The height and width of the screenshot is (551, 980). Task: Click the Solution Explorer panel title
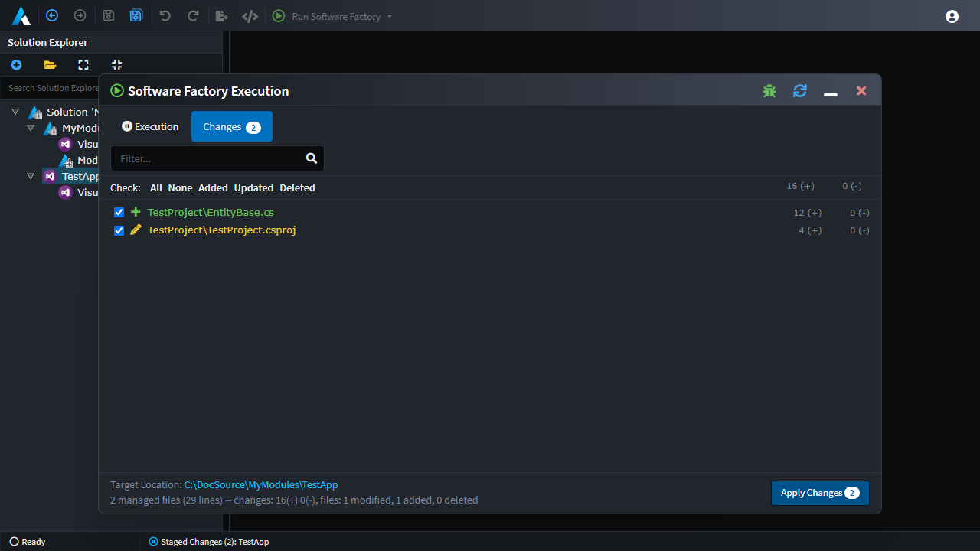tap(47, 42)
